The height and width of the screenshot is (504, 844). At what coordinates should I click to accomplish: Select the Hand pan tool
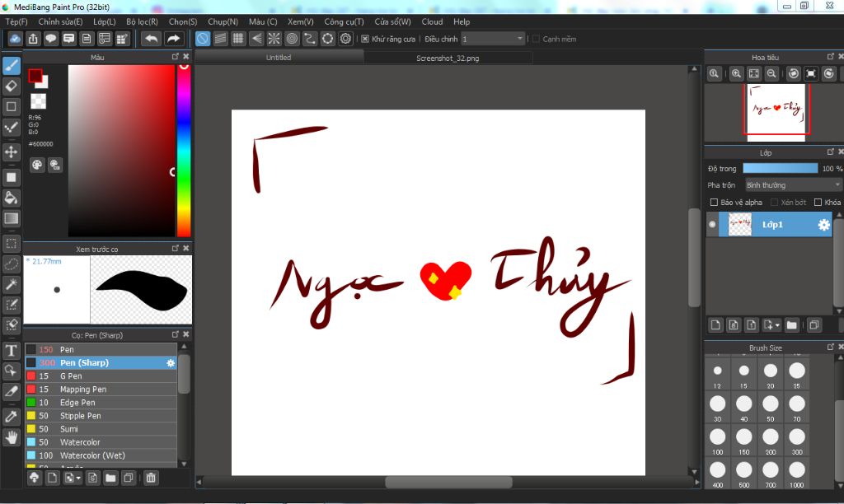point(12,436)
